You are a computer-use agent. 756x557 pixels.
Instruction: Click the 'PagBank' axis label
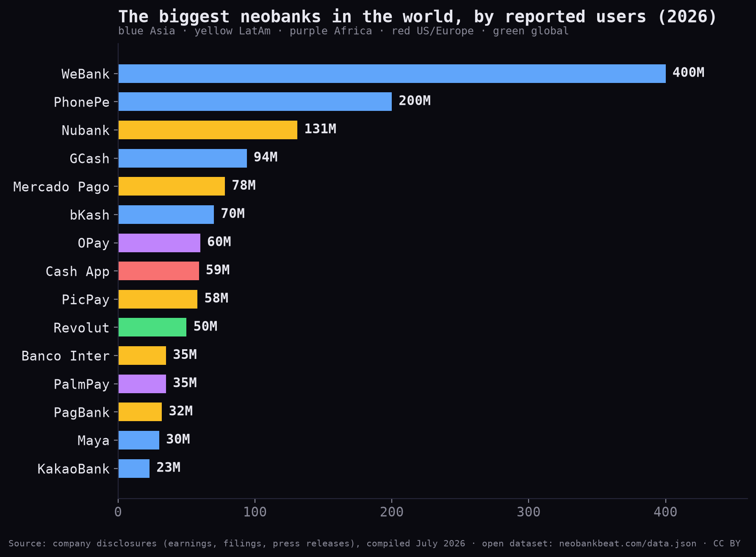click(82, 413)
